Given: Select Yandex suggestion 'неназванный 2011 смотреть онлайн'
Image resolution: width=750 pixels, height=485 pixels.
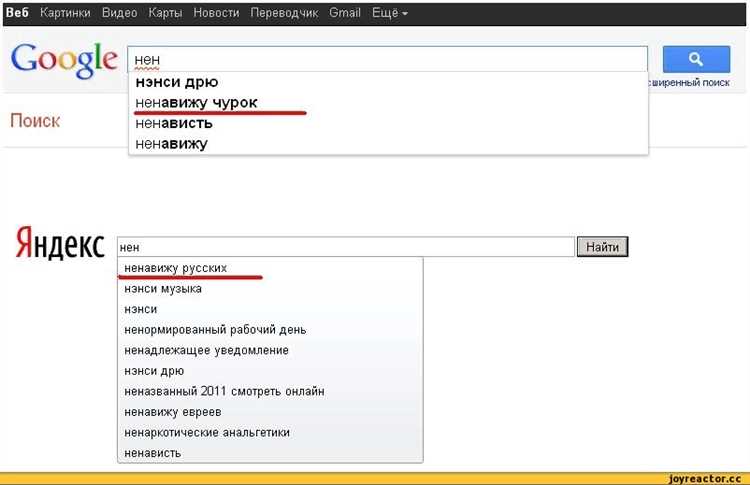Looking at the screenshot, I should (270, 392).
